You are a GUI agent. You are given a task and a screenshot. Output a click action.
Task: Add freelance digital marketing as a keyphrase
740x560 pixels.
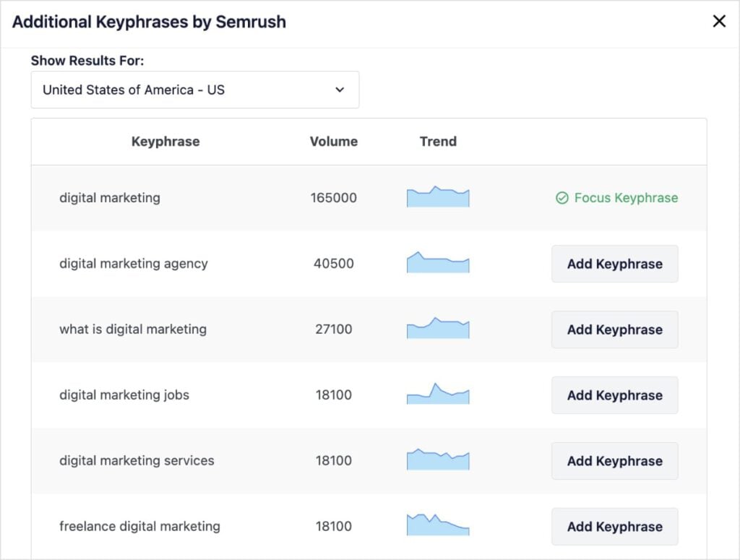click(x=614, y=527)
